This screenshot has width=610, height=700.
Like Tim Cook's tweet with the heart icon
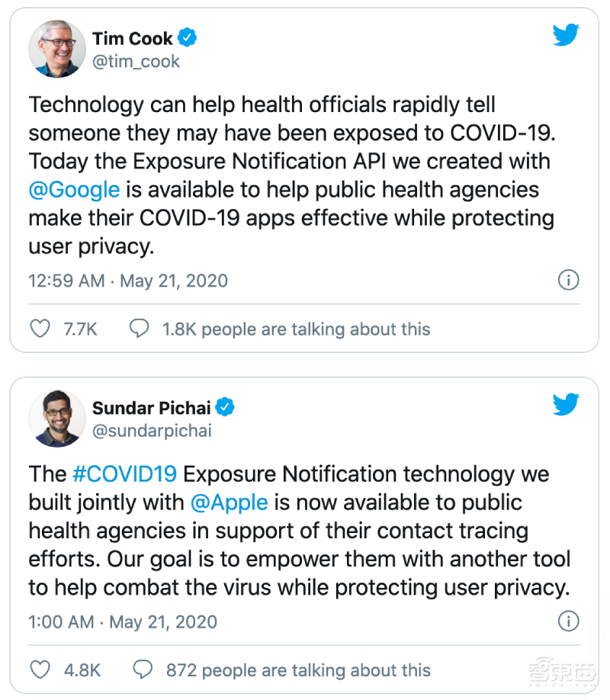(x=39, y=329)
